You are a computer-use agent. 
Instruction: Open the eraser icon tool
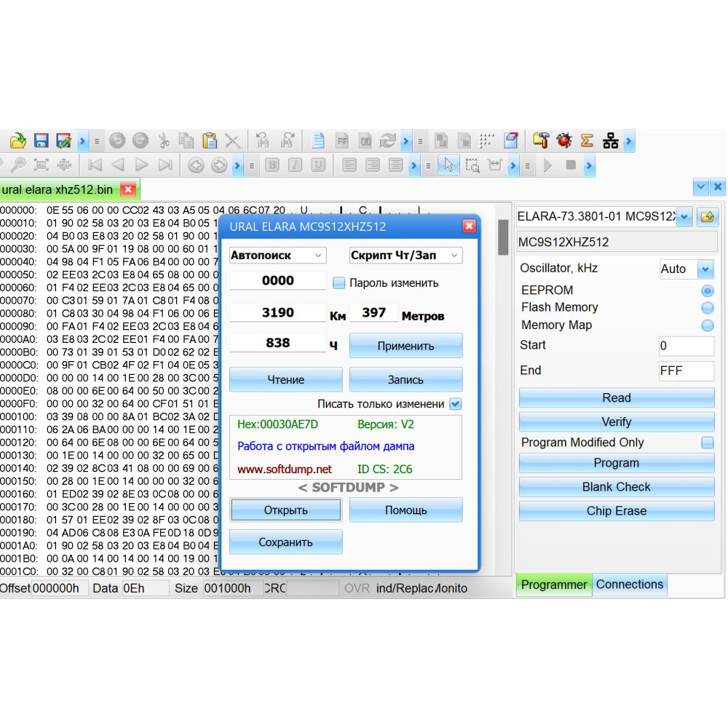511,141
